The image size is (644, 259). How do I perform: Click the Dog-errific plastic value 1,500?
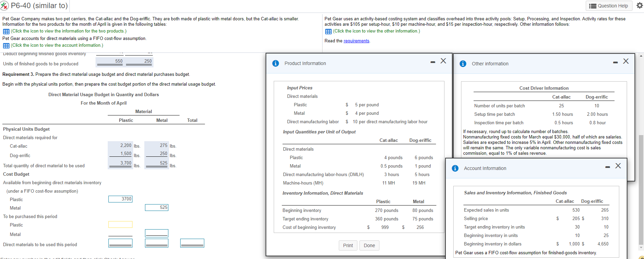[x=126, y=153]
